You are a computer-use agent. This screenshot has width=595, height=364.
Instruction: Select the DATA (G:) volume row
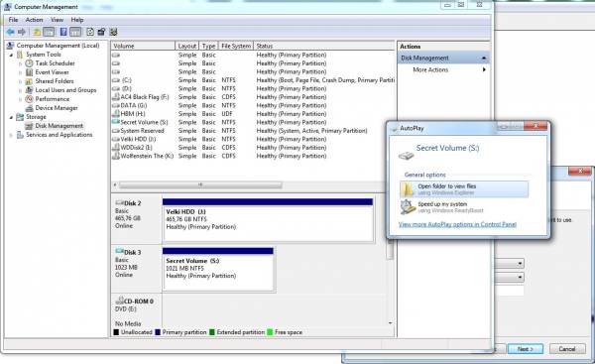tap(253, 105)
